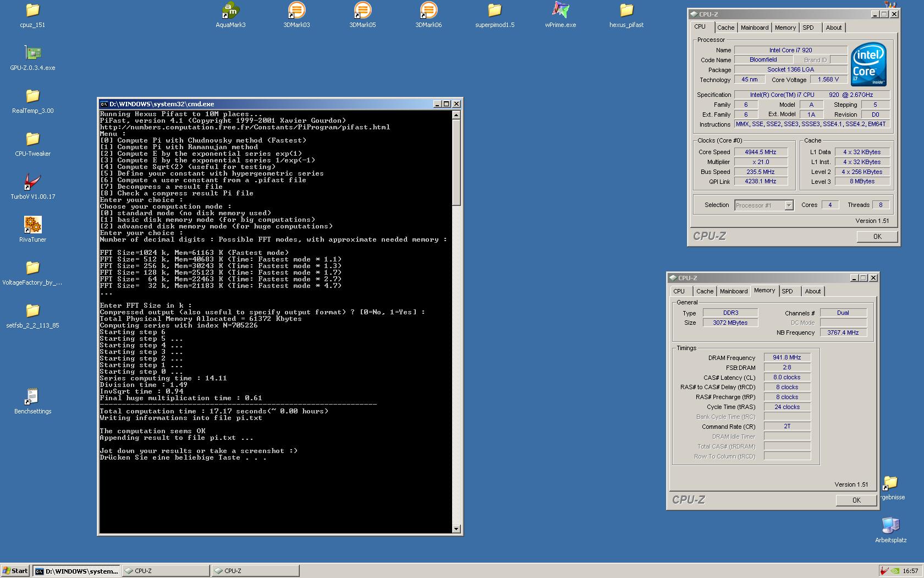Switch to Memory tab in top CPU-Z window
Screen dimensions: 924x578
click(x=785, y=28)
